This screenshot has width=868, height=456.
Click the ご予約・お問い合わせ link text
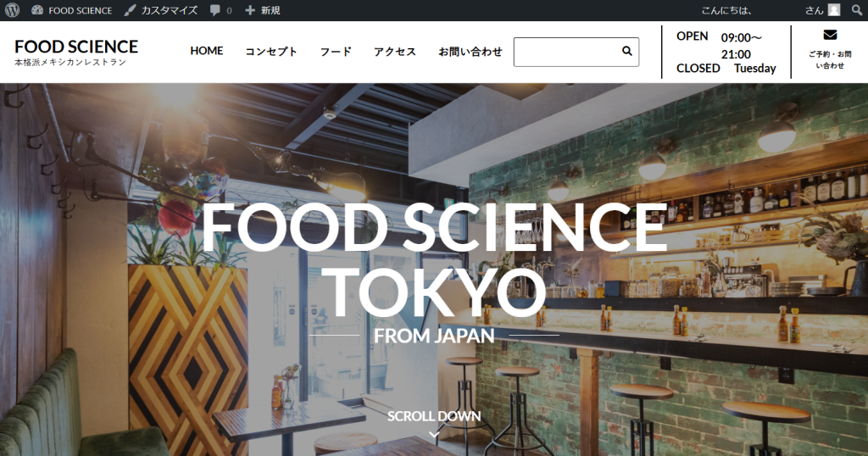click(830, 60)
